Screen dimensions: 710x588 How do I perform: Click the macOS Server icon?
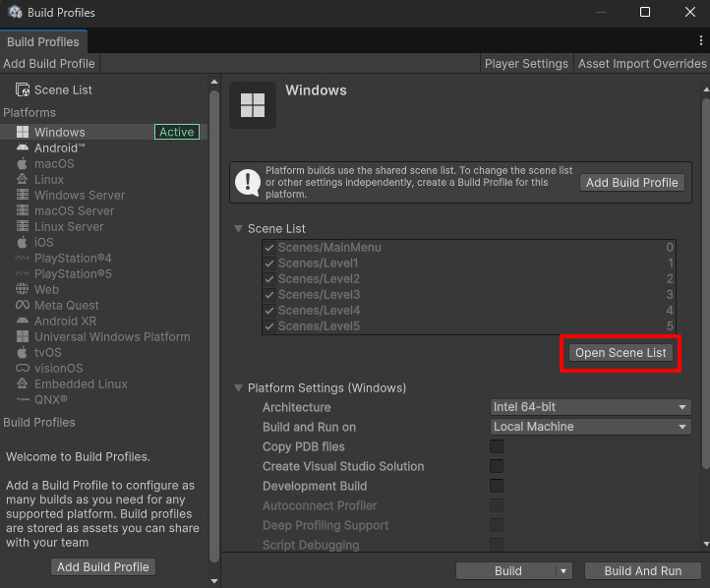[23, 211]
